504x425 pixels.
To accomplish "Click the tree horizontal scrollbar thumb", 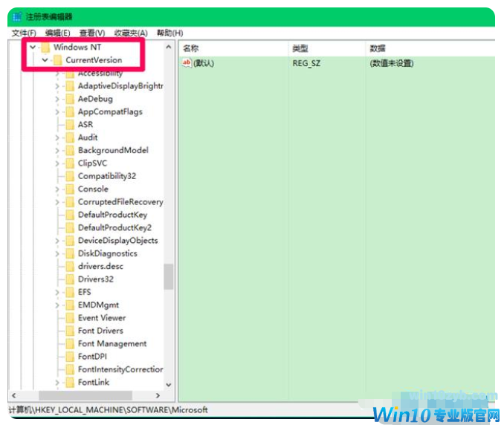I will coord(85,396).
